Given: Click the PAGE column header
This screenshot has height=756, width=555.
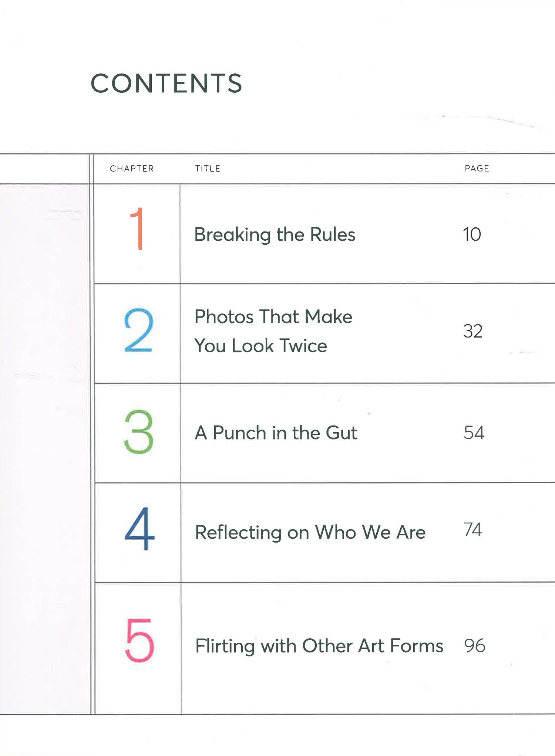Looking at the screenshot, I should tap(477, 169).
